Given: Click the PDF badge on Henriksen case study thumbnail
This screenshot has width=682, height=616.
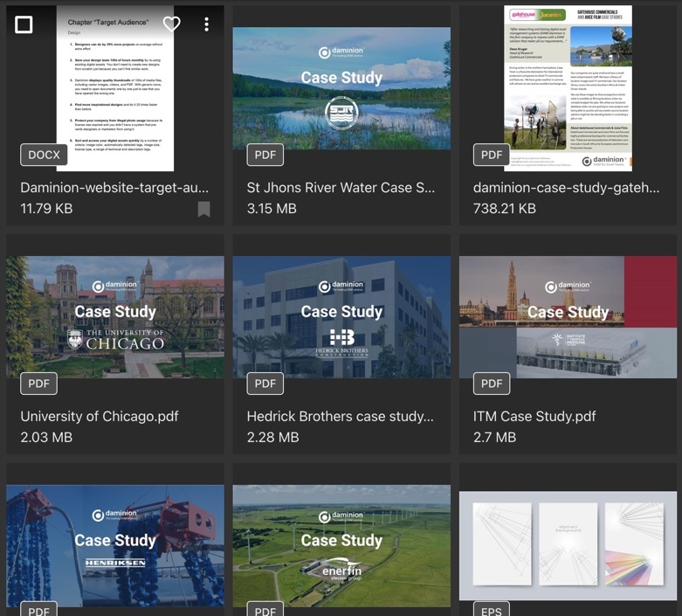Looking at the screenshot, I should pyautogui.click(x=38, y=609).
